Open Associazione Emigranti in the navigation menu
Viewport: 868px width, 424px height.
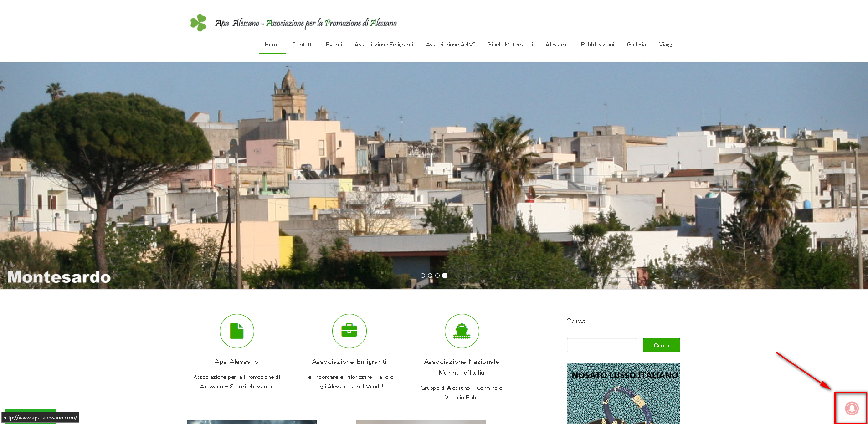coord(384,45)
